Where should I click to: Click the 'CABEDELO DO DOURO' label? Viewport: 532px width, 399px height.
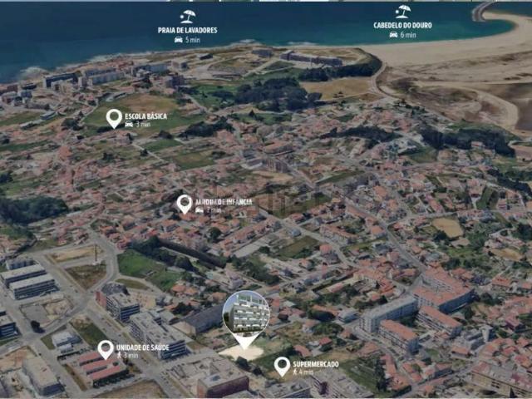(x=402, y=26)
